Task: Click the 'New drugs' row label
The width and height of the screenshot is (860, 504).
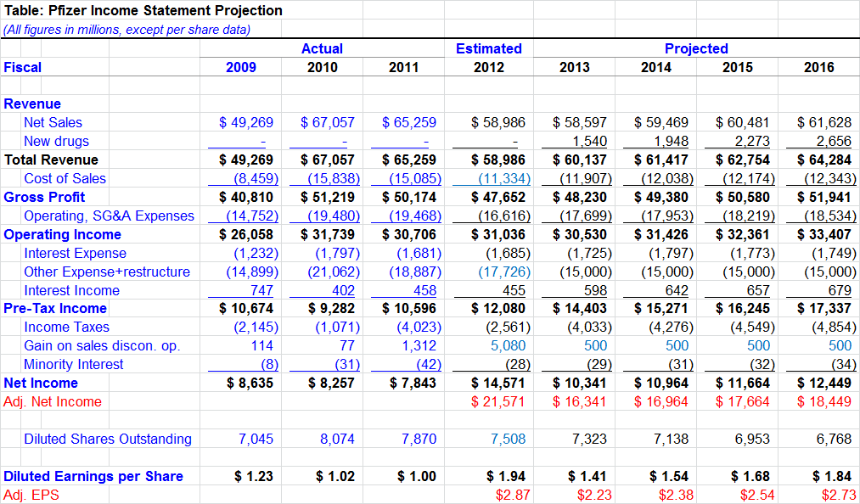Action: tap(56, 141)
